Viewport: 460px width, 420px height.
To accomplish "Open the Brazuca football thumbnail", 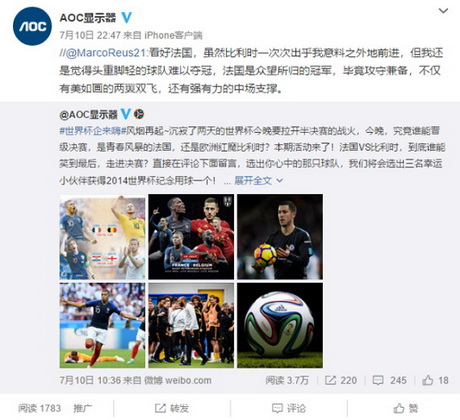I will pyautogui.click(x=280, y=325).
